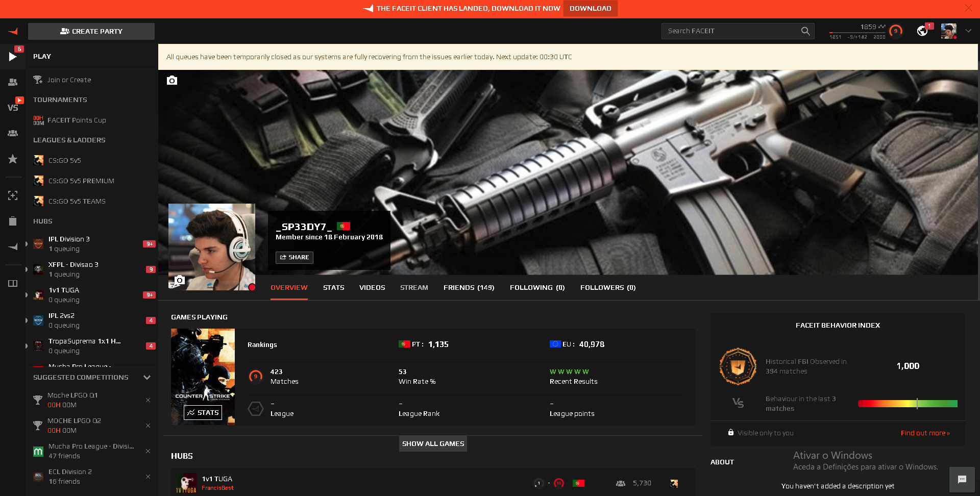This screenshot has width=980, height=496.
Task: Expand the 1v1 TUGA hub
Action: 27,295
